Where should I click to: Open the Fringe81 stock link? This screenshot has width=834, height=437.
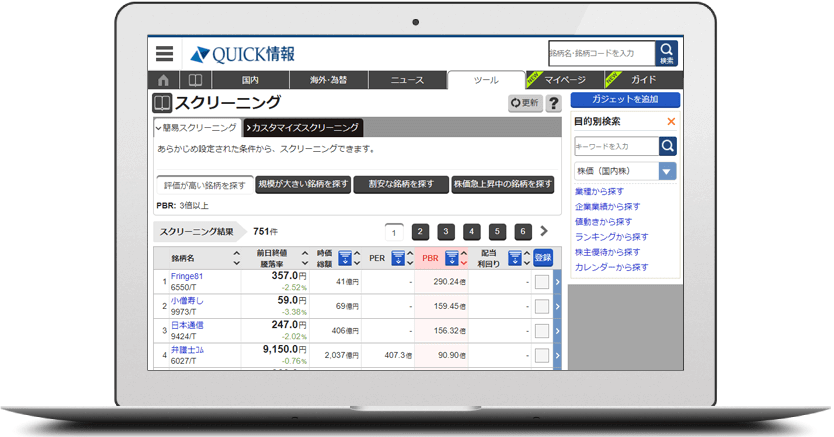[x=187, y=276]
